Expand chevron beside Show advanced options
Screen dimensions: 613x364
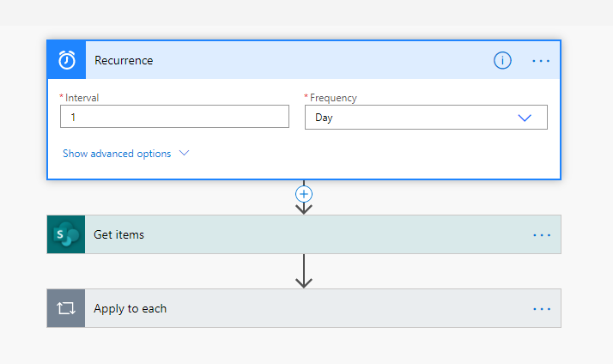(x=183, y=154)
